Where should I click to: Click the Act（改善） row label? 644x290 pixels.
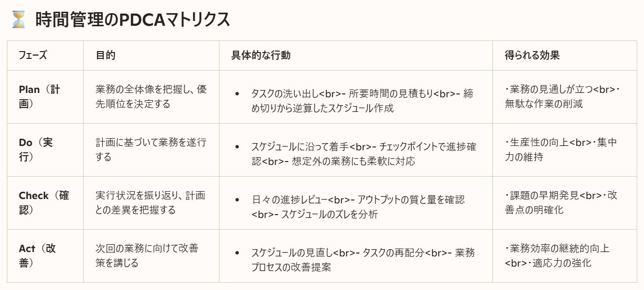[x=37, y=255]
